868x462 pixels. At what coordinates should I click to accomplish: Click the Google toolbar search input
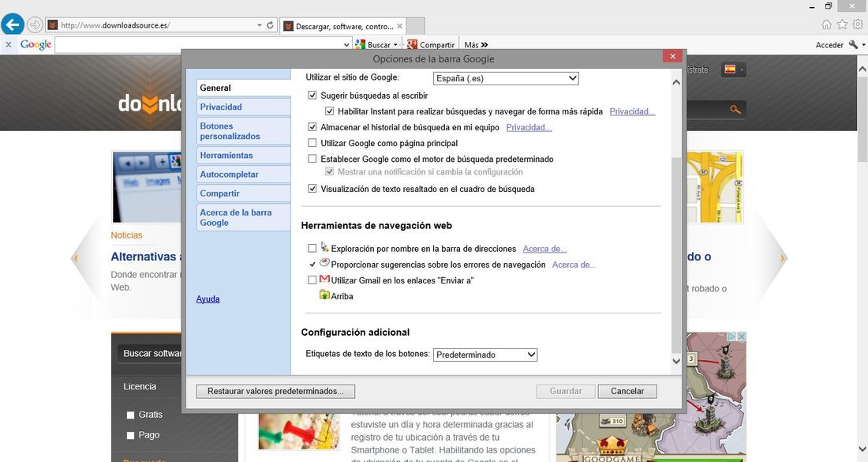point(200,45)
